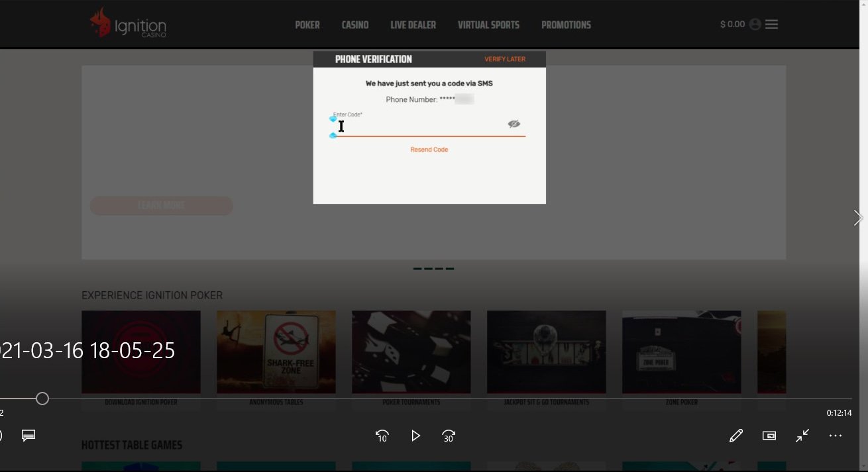Open Jackpot Sit & Go Tournaments thumbnail
This screenshot has height=472, width=868.
(547, 352)
